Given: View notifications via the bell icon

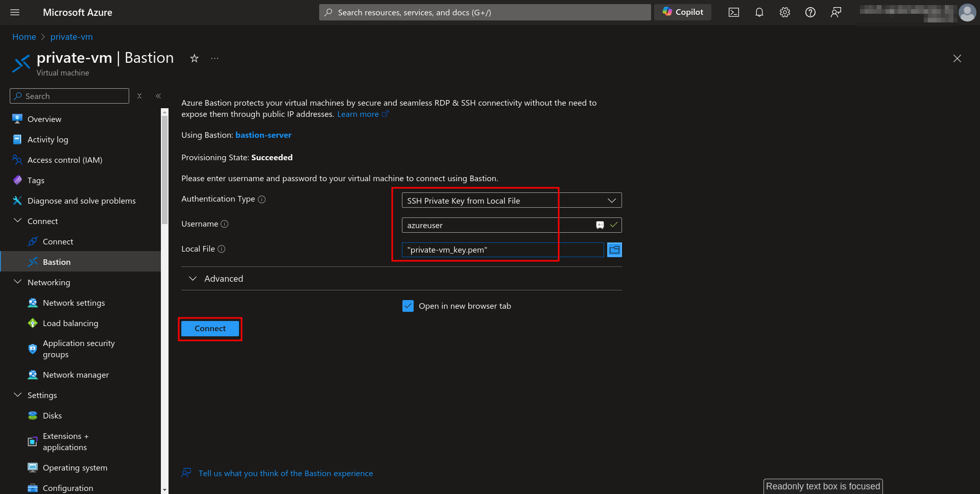Looking at the screenshot, I should [759, 12].
